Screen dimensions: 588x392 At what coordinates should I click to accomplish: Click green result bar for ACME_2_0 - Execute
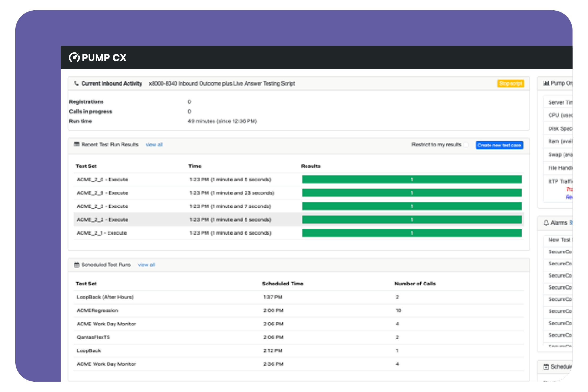(412, 179)
